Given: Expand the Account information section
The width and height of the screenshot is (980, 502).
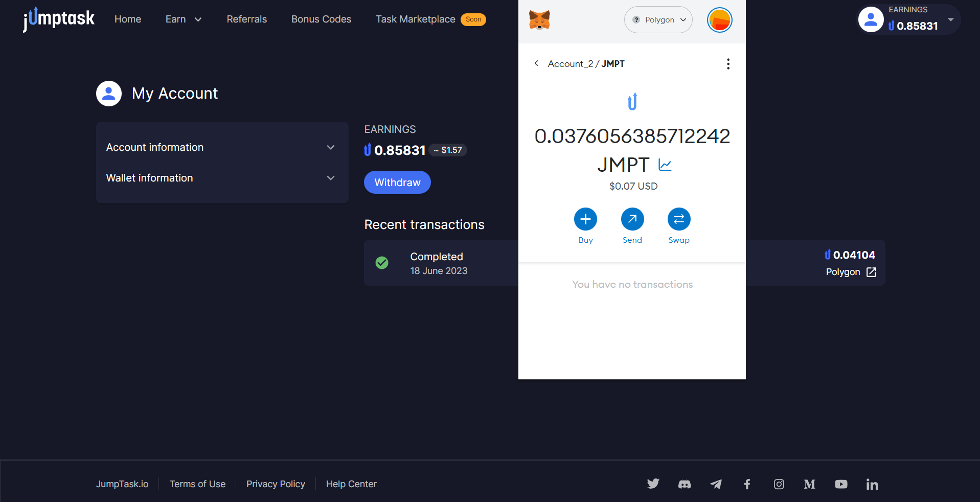Looking at the screenshot, I should [222, 147].
